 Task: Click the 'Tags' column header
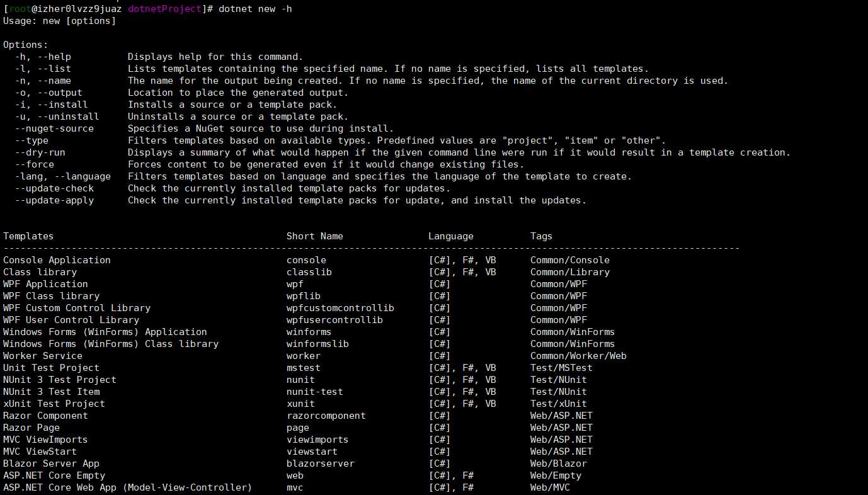542,236
